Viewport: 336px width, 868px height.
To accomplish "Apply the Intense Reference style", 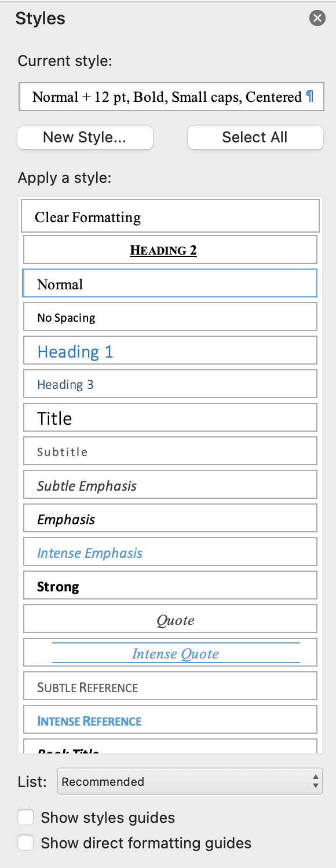I will click(170, 720).
